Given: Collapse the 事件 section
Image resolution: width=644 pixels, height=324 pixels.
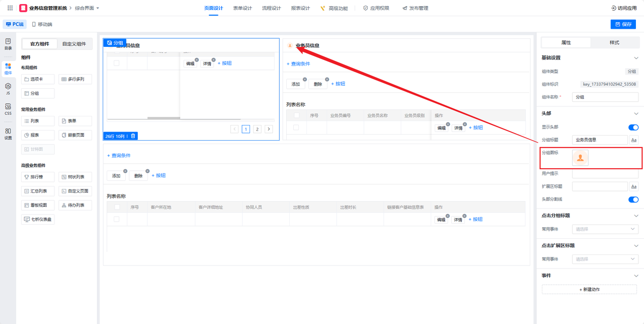Looking at the screenshot, I should [x=636, y=276].
